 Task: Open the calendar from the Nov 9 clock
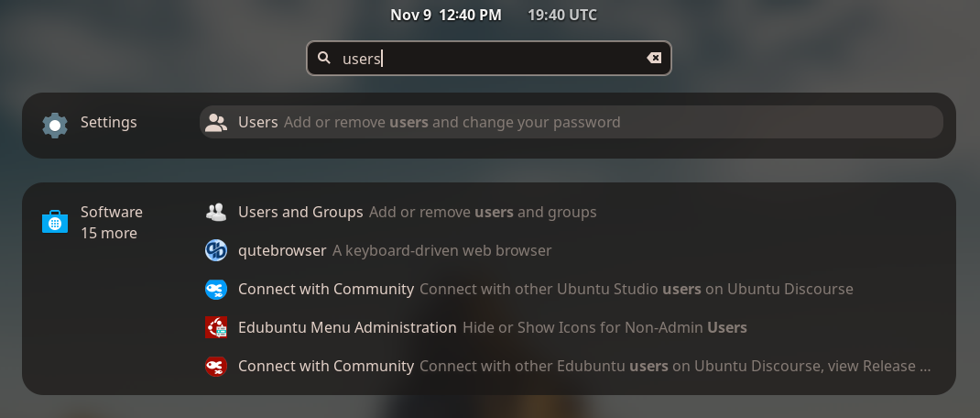click(x=446, y=15)
